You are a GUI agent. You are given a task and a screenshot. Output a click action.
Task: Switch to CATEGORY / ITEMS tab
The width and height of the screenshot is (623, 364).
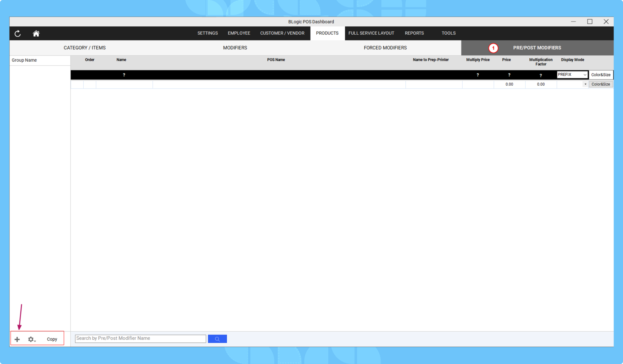(85, 48)
